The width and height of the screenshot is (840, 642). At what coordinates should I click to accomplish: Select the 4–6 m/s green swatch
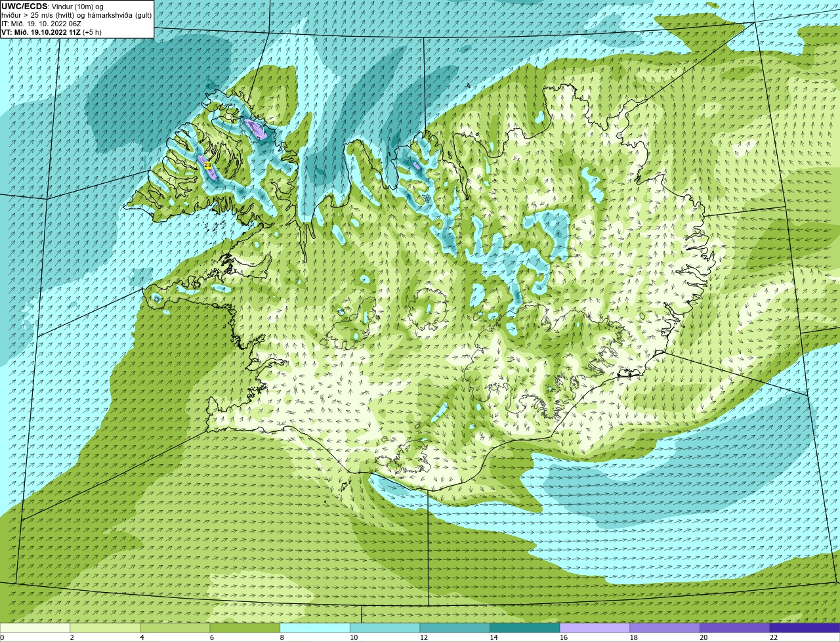[175, 628]
